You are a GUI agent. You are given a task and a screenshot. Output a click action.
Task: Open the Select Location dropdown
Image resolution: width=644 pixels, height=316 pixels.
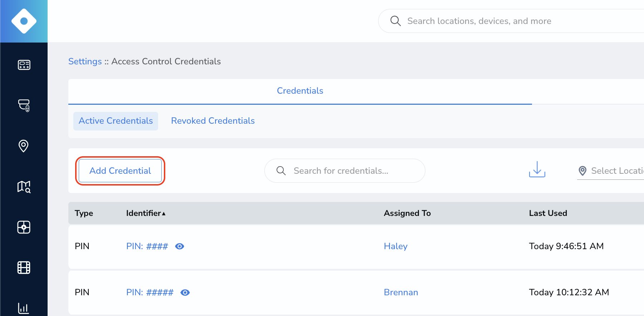pos(610,171)
